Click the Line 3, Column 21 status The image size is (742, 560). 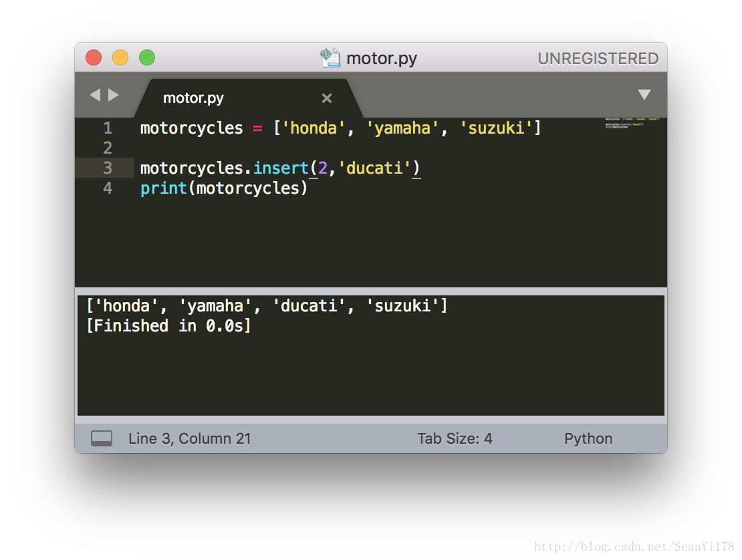pyautogui.click(x=189, y=438)
